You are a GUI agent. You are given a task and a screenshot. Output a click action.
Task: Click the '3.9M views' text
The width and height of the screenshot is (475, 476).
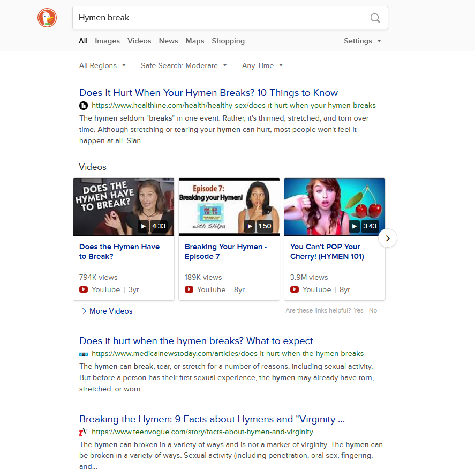tap(309, 278)
